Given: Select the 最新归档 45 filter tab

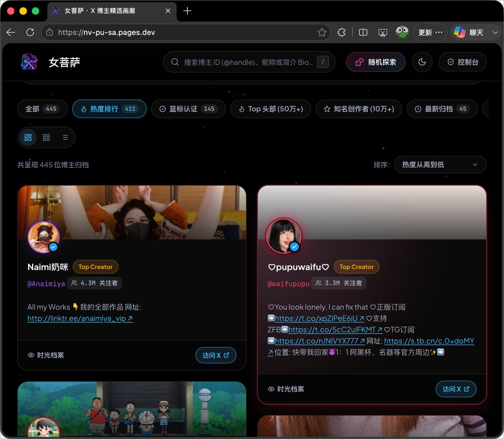Looking at the screenshot, I should pyautogui.click(x=442, y=109).
